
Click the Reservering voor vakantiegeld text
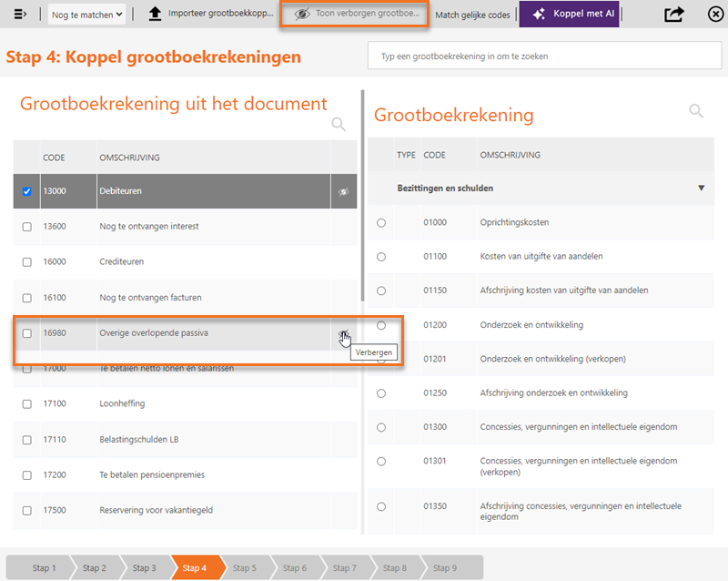click(156, 510)
